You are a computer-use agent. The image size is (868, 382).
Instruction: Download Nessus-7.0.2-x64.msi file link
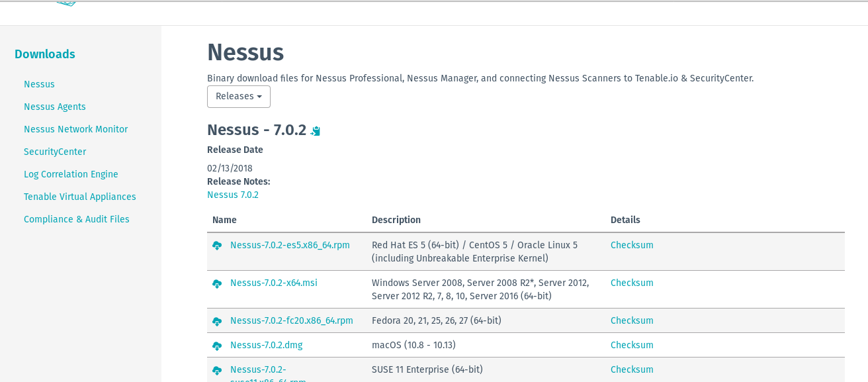point(274,283)
